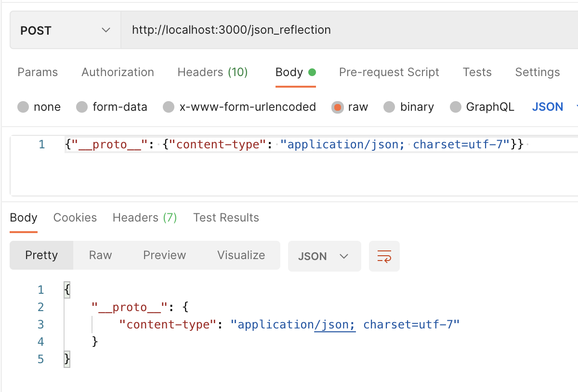Open the response Headers (7) tab

click(144, 218)
